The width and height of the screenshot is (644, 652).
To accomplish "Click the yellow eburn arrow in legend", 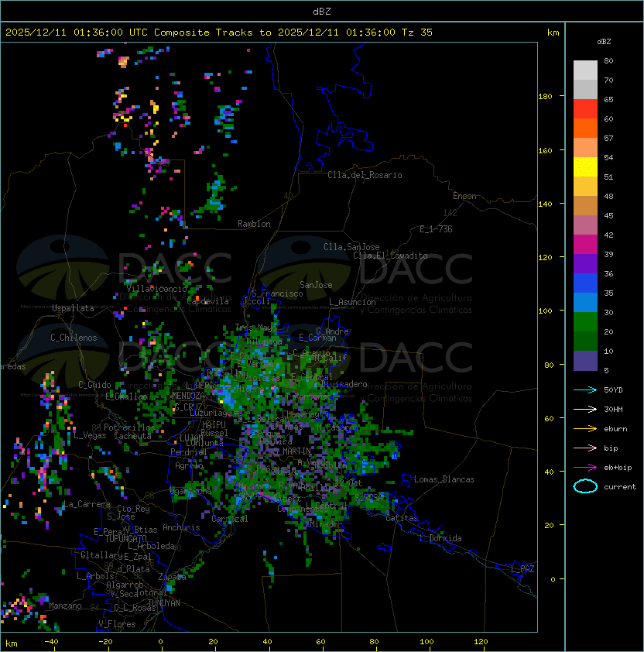I will click(585, 428).
